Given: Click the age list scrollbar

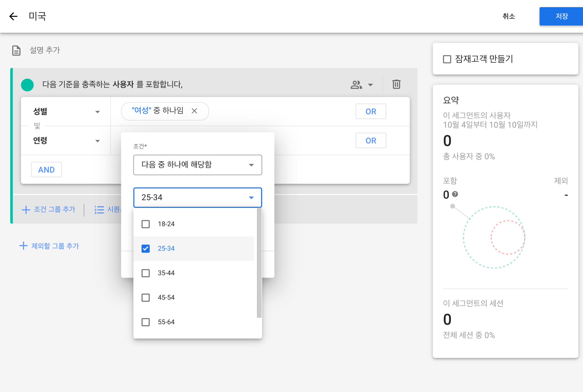Looking at the screenshot, I should click(x=259, y=263).
